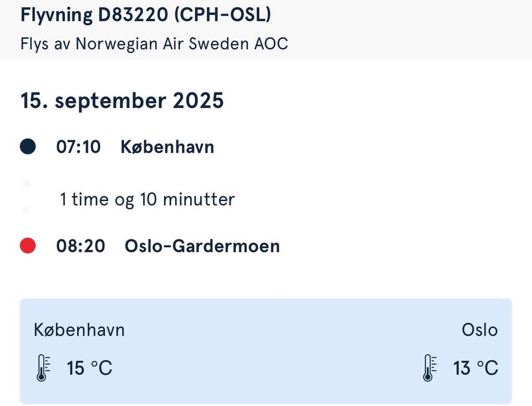The height and width of the screenshot is (406, 532).
Task: Tap the Oslo label in the weather card
Action: pos(480,330)
